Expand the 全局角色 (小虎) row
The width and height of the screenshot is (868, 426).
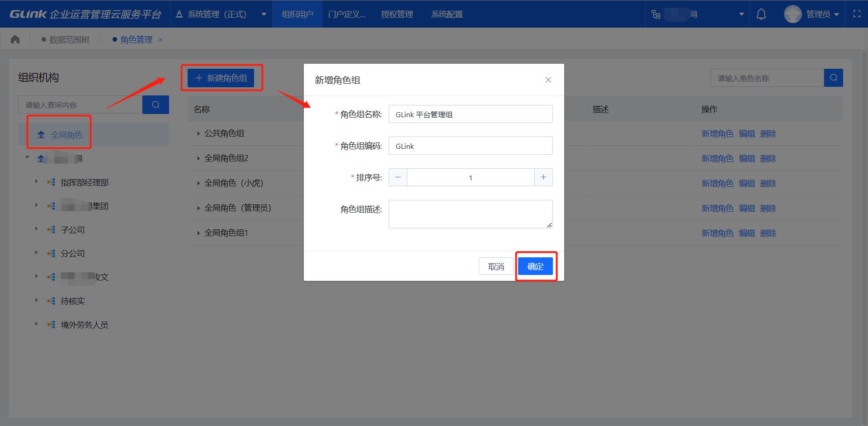coord(198,183)
